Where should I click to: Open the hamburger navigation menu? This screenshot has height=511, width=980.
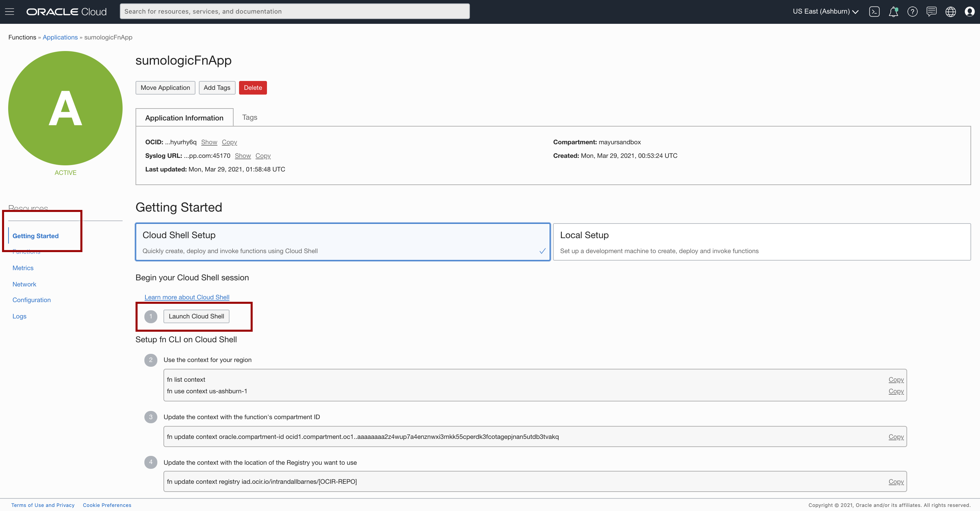pos(10,12)
